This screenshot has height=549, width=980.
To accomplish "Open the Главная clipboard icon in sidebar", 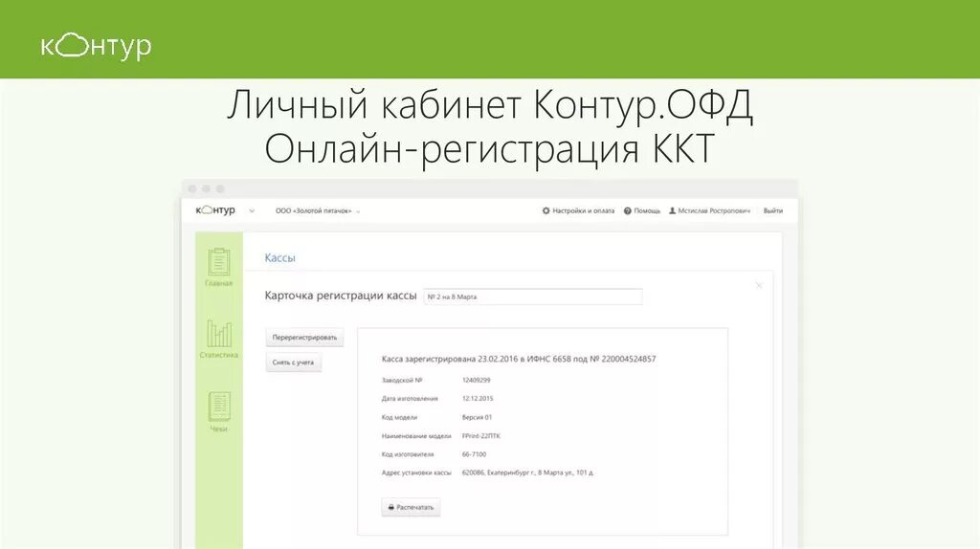I will [x=219, y=262].
